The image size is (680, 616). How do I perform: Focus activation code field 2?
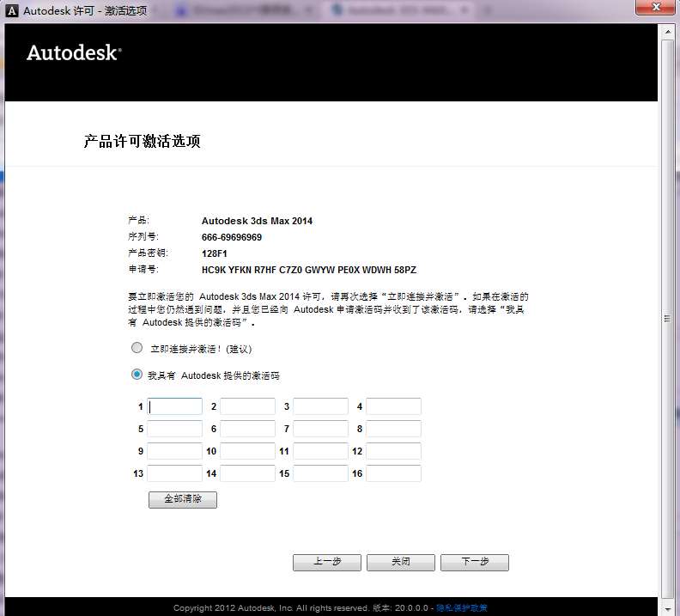tap(247, 406)
